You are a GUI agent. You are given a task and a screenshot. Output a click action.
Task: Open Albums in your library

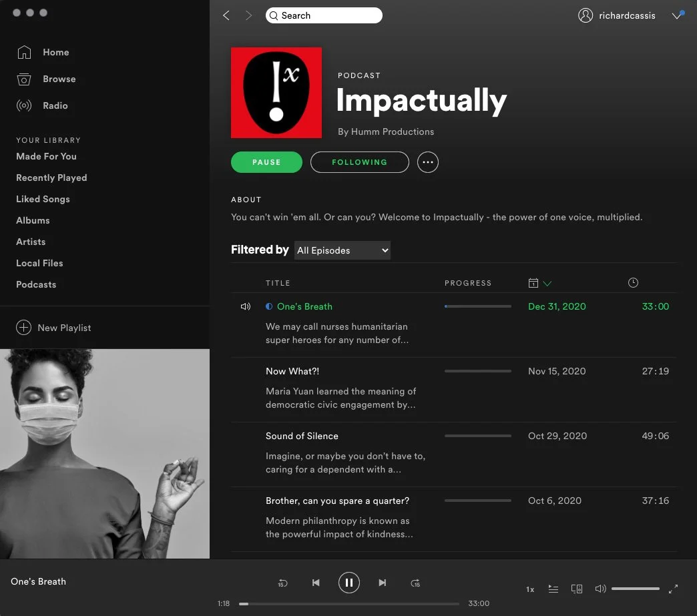click(x=33, y=220)
